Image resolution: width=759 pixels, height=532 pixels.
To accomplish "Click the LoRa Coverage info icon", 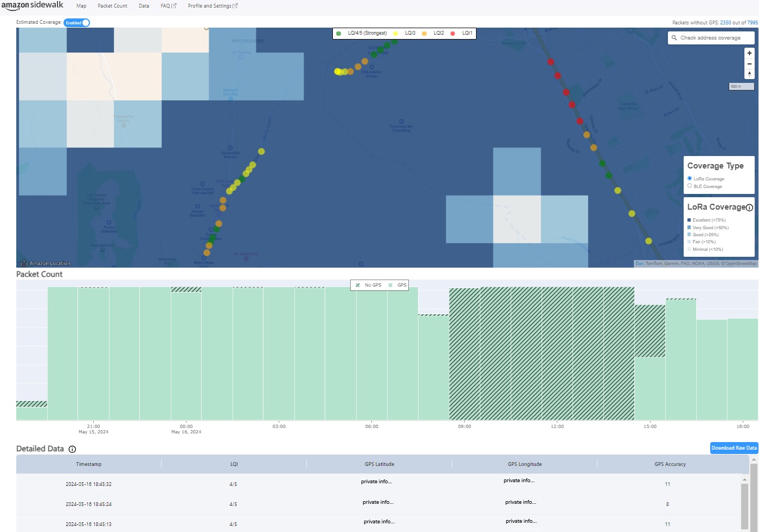I will point(749,207).
